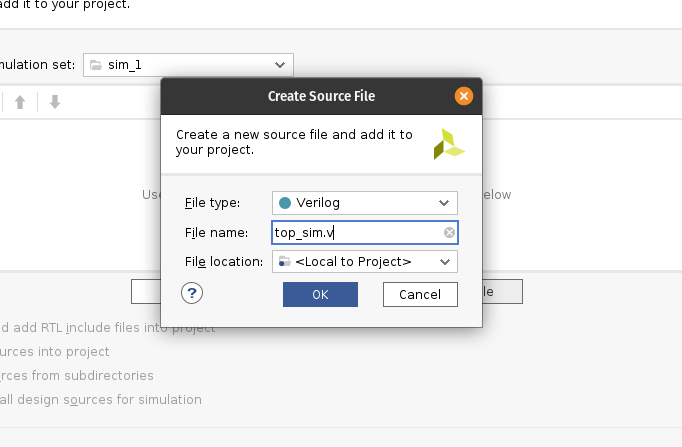Click the move down arrow icon
This screenshot has width=682, height=447.
pos(55,102)
